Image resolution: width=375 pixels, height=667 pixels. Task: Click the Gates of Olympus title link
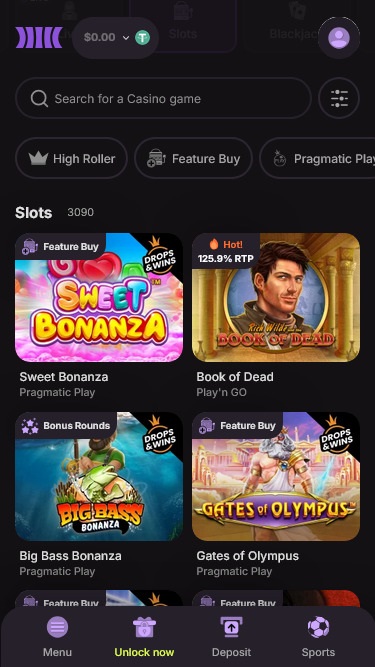coord(247,556)
